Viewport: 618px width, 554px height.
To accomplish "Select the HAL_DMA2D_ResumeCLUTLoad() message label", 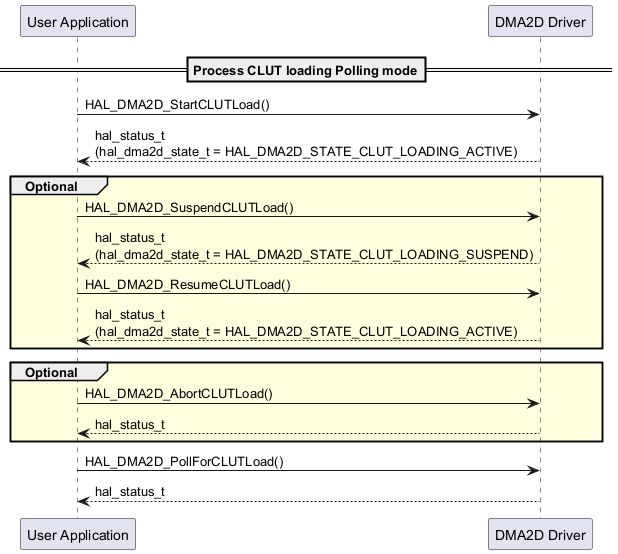I will pyautogui.click(x=188, y=284).
